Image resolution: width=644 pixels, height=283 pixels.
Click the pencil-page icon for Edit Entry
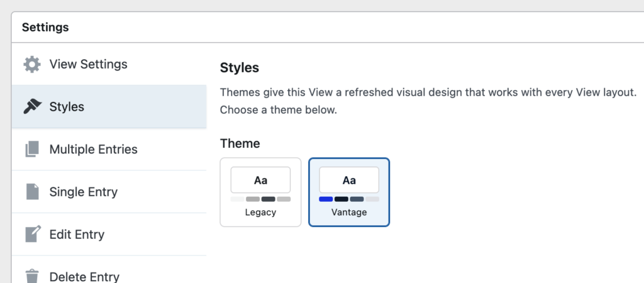tap(33, 234)
